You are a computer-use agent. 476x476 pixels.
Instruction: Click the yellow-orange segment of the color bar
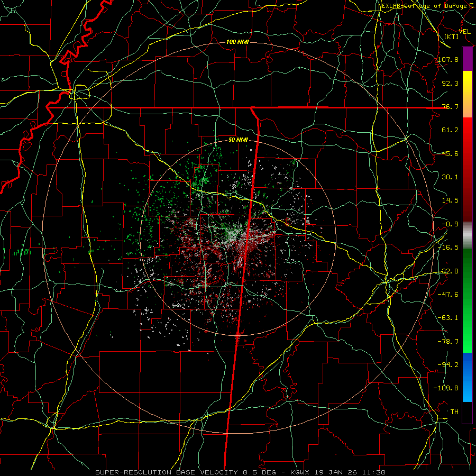click(467, 94)
